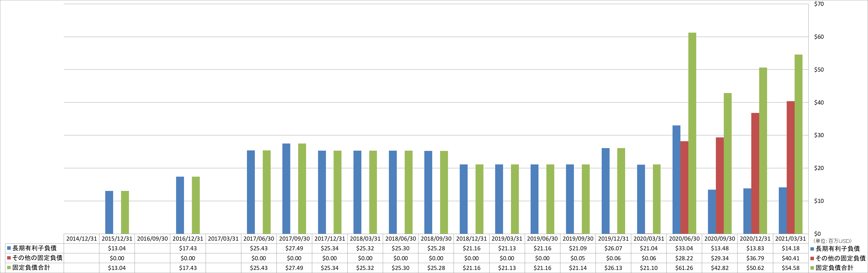Viewport: 868px width, 273px height.
Task: Click the $17.43 total row cell
Action: 188,268
